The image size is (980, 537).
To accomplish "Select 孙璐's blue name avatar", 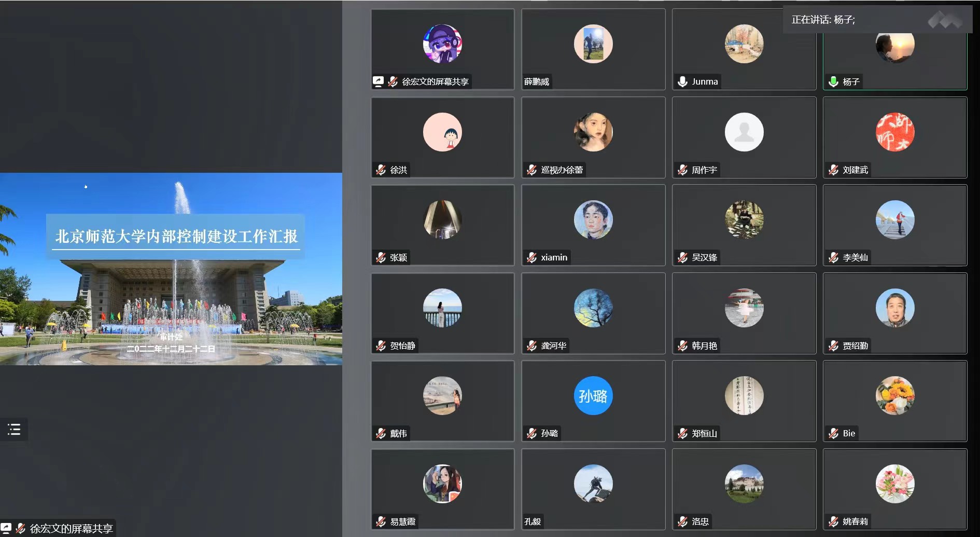I will [x=593, y=396].
